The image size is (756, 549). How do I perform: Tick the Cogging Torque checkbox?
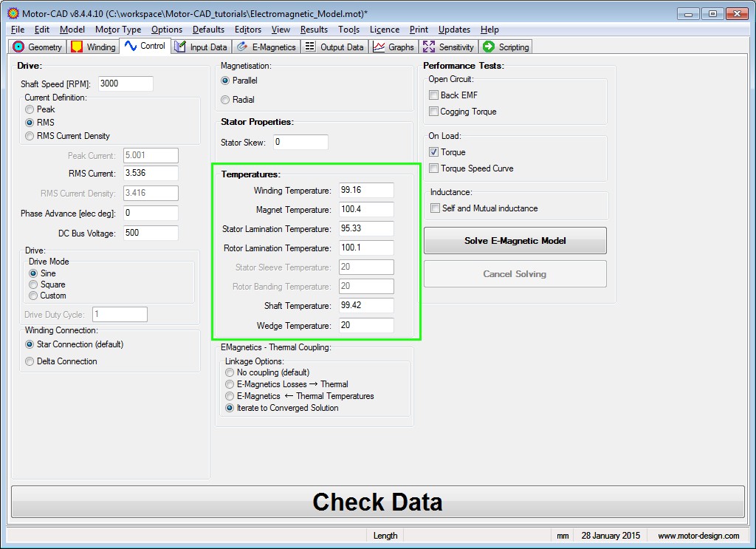pyautogui.click(x=434, y=112)
